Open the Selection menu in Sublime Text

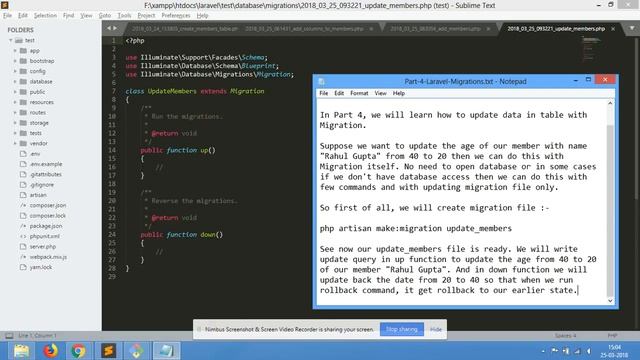tap(45, 16)
